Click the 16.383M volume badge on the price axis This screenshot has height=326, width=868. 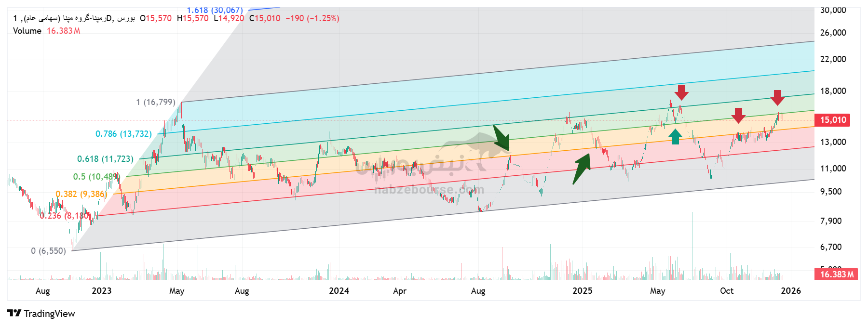pos(837,274)
